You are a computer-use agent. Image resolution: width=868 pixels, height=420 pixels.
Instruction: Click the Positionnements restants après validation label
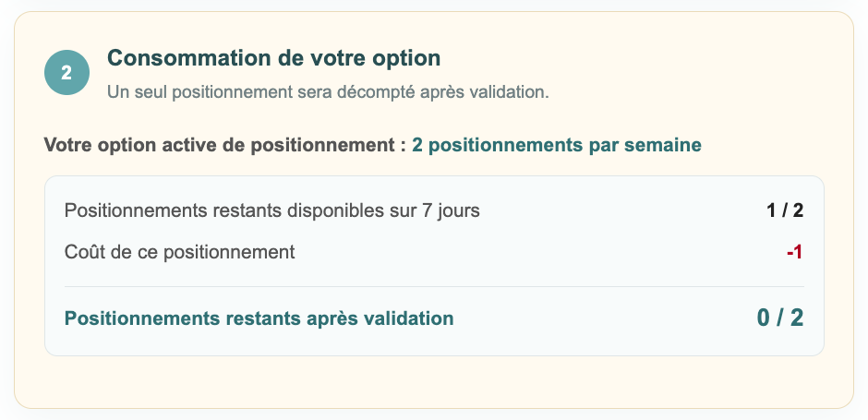coord(259,318)
